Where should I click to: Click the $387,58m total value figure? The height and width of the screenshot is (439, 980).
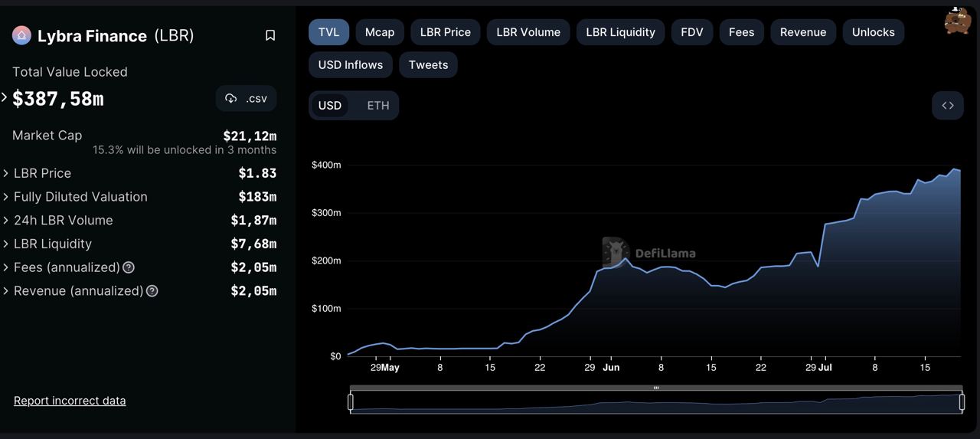point(58,99)
